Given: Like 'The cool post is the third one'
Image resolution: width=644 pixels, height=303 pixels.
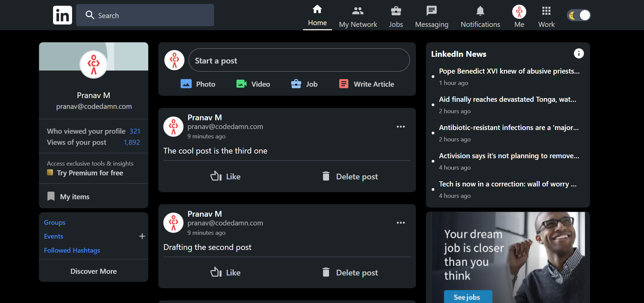Looking at the screenshot, I should click(x=225, y=176).
